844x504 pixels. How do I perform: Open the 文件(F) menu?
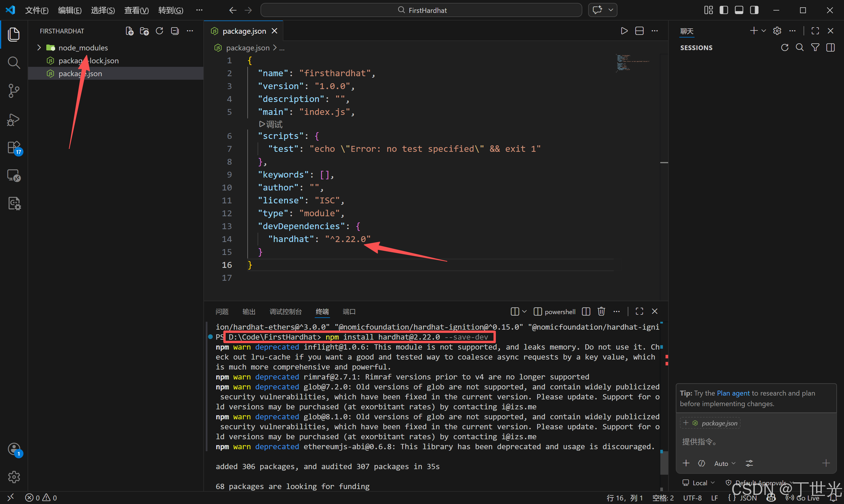37,10
